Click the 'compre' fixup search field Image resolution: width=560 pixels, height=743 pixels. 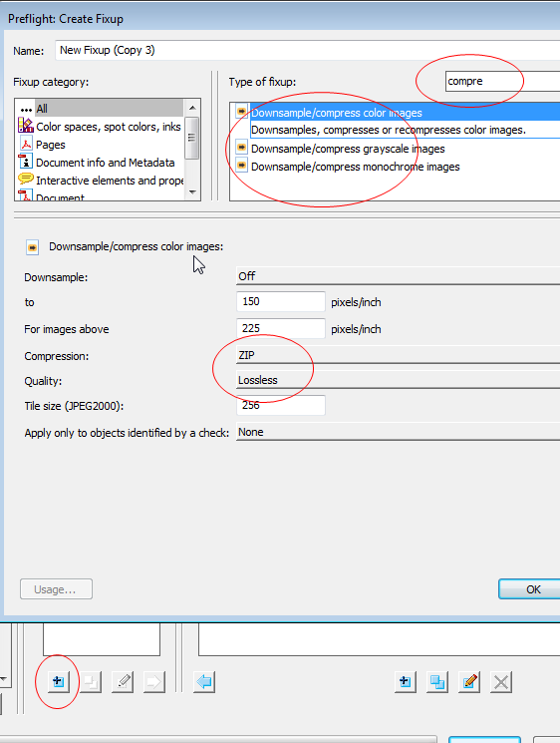tap(502, 81)
